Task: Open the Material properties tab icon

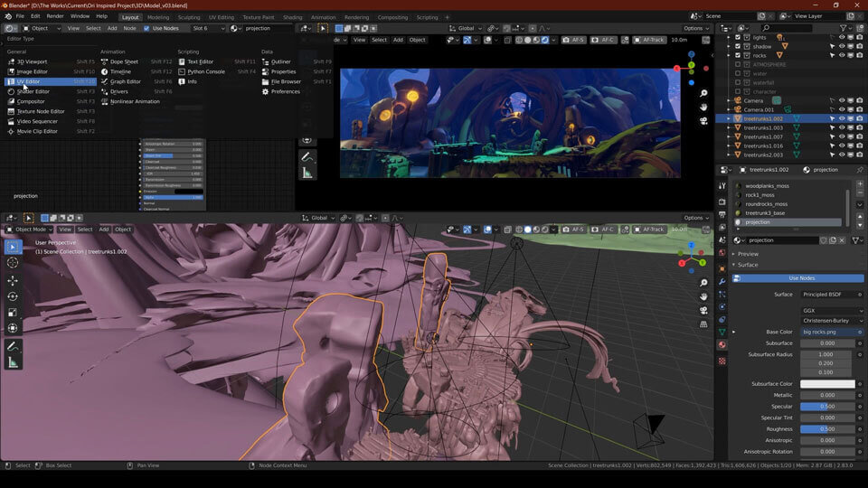Action: tap(722, 344)
